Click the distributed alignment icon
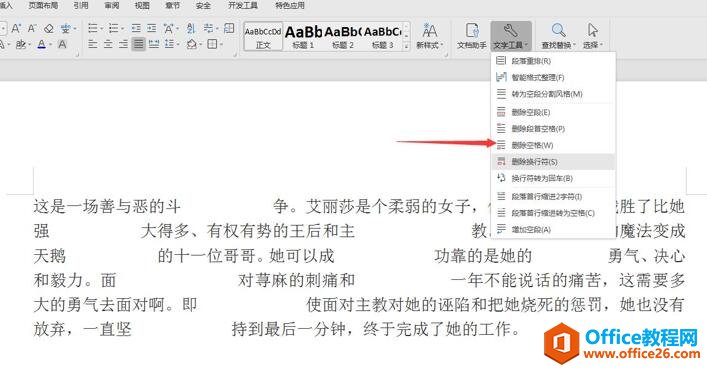The width and height of the screenshot is (707, 371). pyautogui.click(x=154, y=44)
